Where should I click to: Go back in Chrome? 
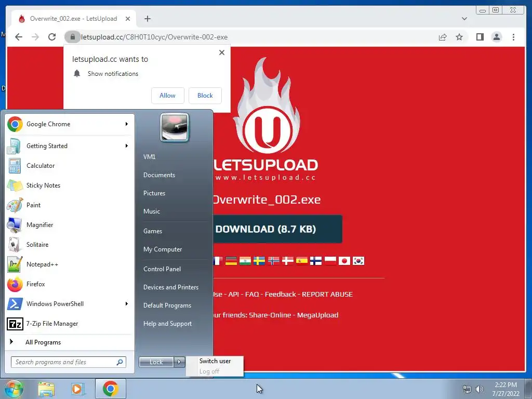coord(19,37)
